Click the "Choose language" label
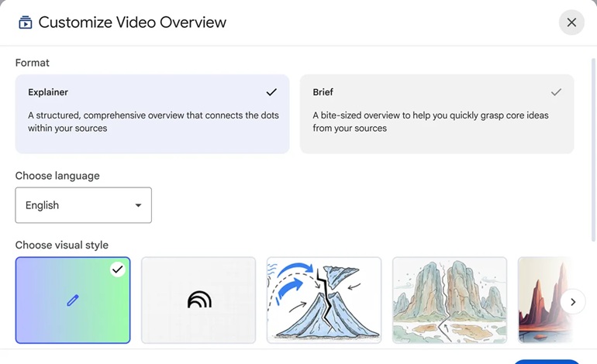 coord(57,176)
